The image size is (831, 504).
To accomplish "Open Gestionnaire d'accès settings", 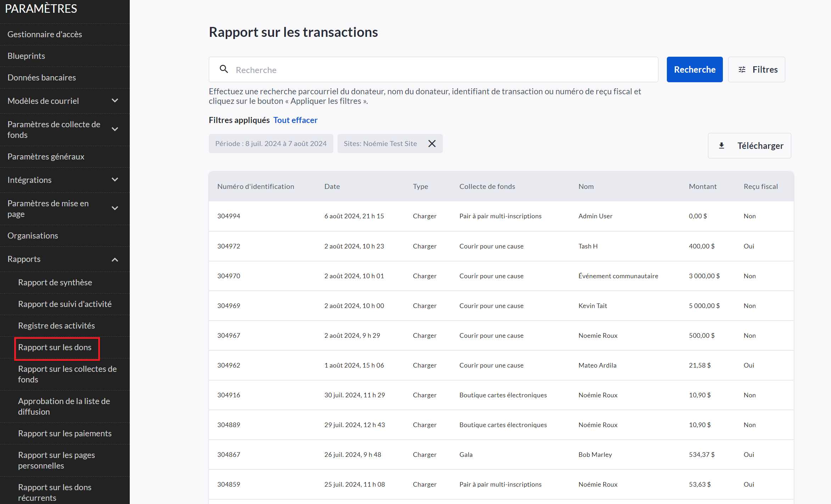I will click(45, 34).
